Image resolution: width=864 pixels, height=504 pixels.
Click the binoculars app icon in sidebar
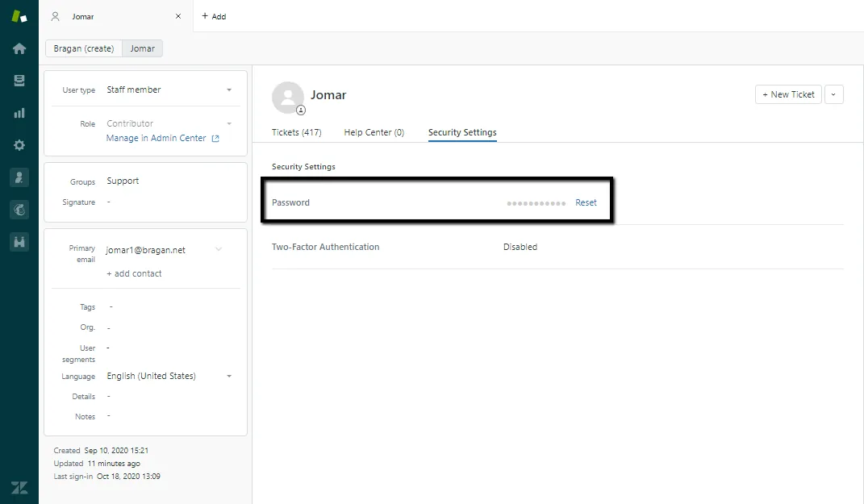[x=19, y=242]
